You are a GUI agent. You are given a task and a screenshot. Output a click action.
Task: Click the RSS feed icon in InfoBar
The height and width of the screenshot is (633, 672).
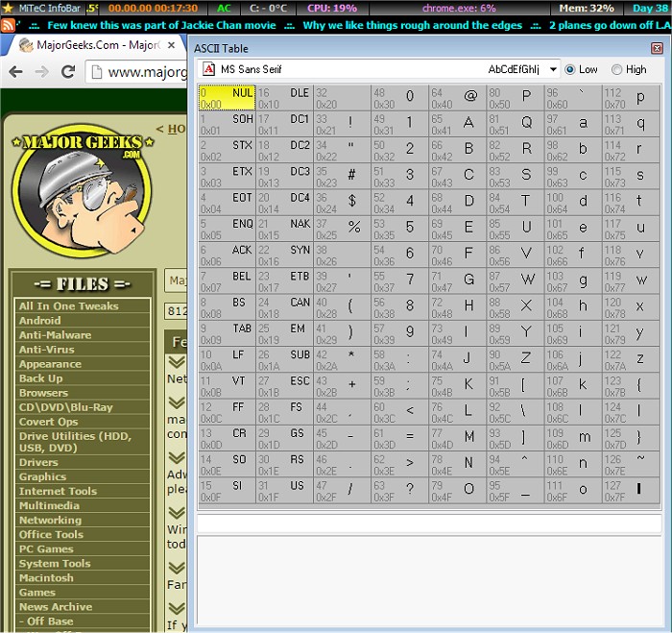[x=8, y=25]
